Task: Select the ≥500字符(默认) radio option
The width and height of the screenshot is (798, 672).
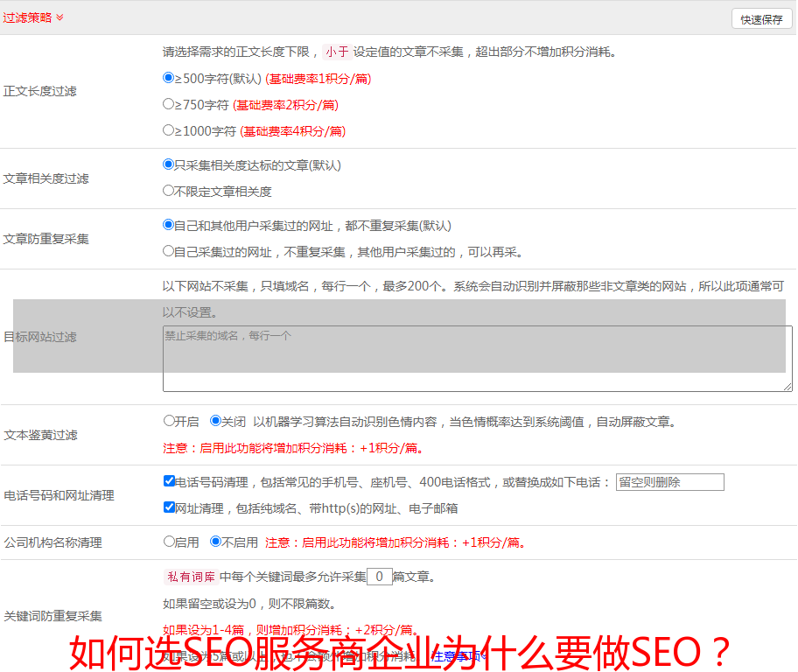Action: pyautogui.click(x=169, y=78)
